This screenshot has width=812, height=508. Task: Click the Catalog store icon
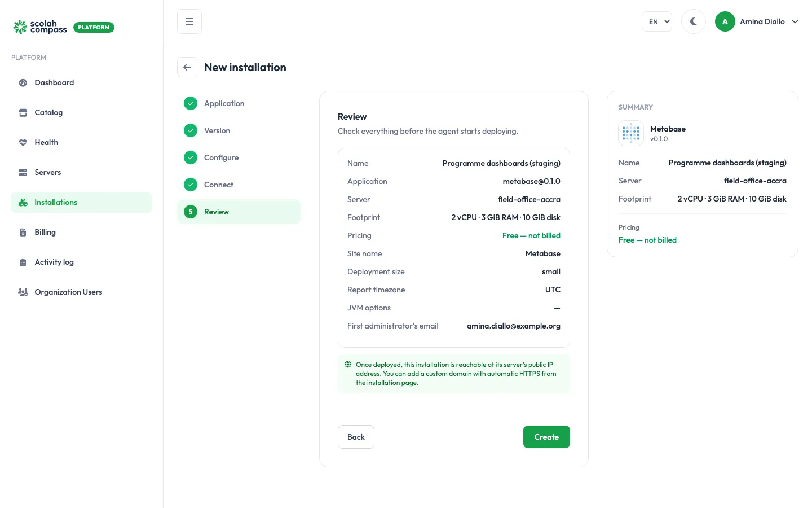pyautogui.click(x=23, y=112)
